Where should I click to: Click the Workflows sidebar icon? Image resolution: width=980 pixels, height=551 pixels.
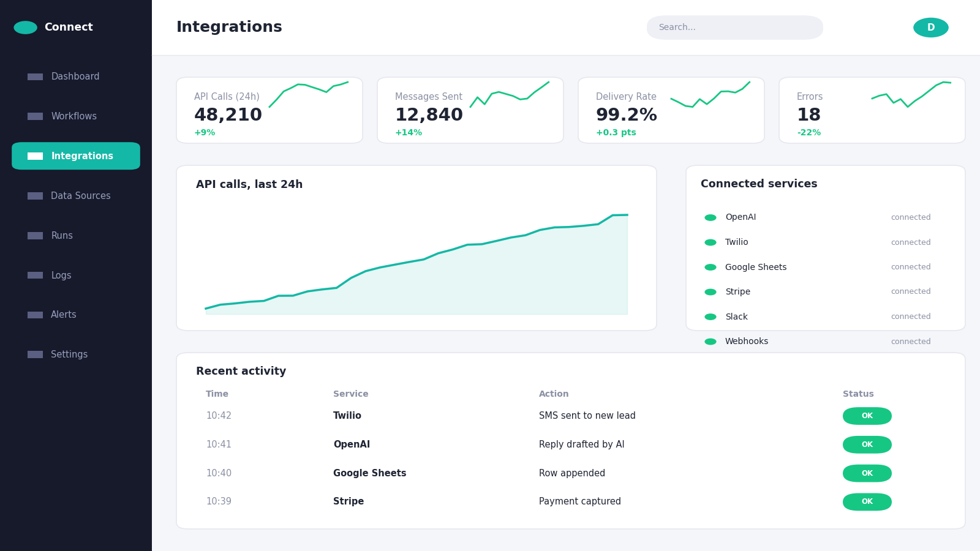point(35,116)
